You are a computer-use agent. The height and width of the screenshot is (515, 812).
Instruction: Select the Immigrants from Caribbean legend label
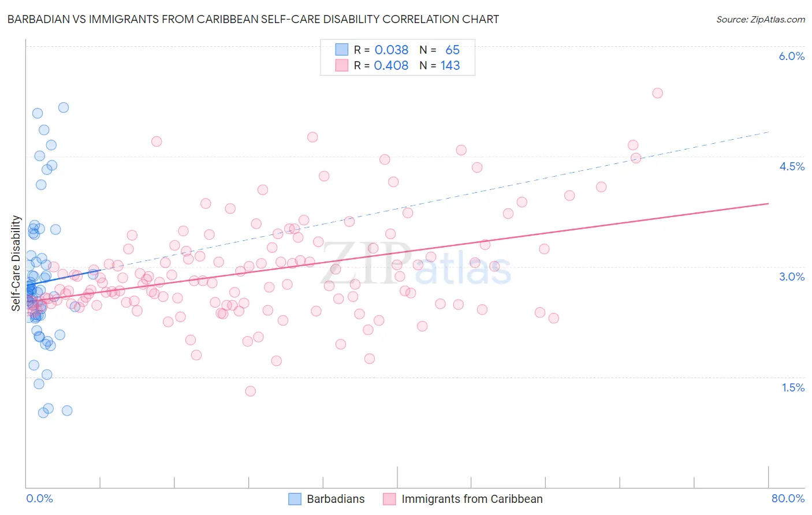472,499
